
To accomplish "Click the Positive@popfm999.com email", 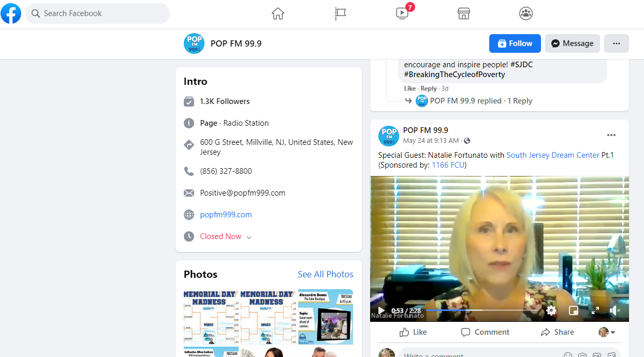I will [243, 193].
